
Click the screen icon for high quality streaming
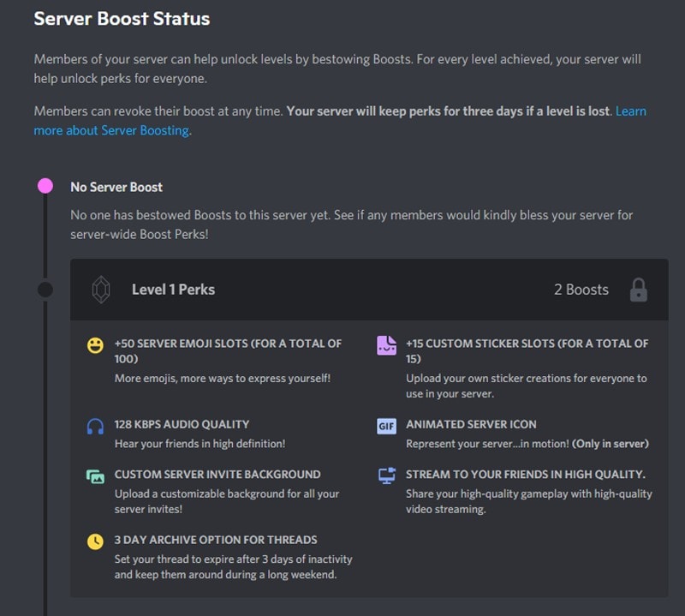[386, 475]
